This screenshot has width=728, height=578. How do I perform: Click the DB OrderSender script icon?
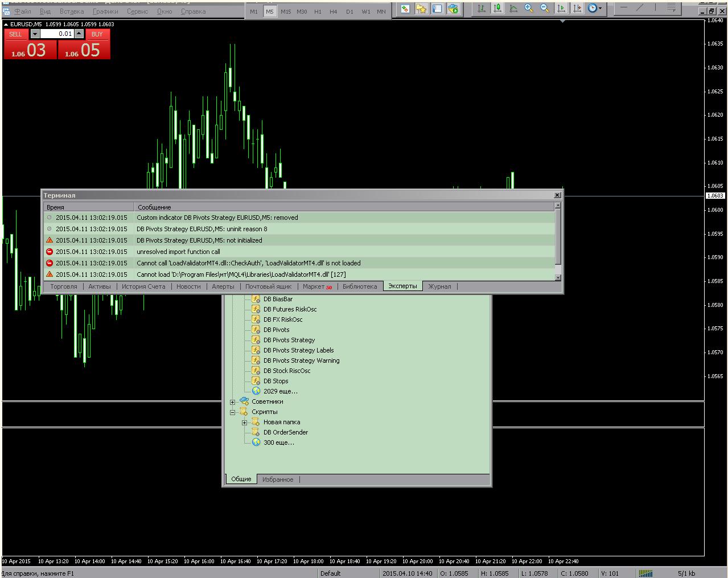[256, 432]
